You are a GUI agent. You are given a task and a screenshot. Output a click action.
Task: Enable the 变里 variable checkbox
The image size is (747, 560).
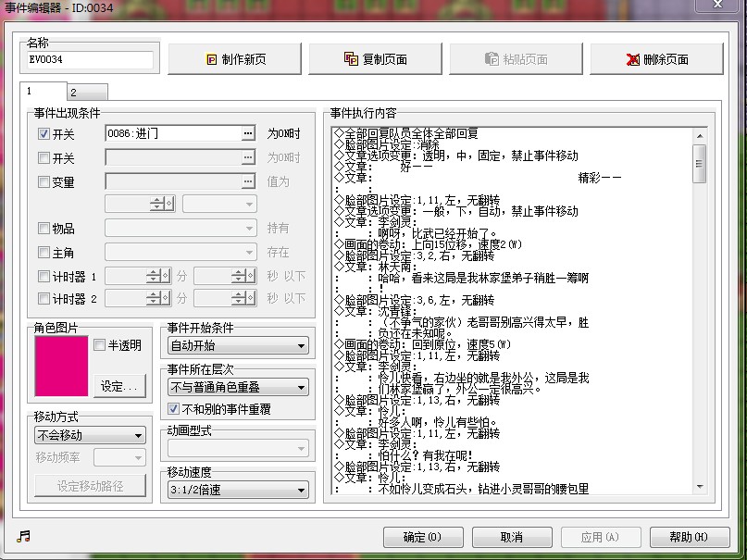pos(44,181)
